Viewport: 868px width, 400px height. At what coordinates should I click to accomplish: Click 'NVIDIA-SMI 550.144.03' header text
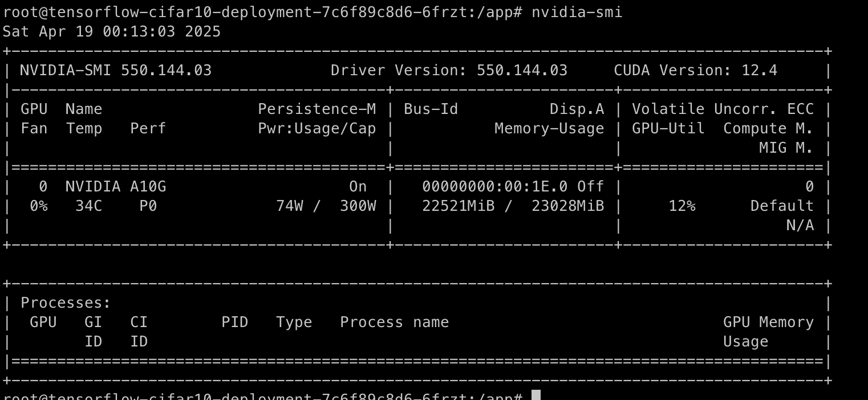[116, 71]
